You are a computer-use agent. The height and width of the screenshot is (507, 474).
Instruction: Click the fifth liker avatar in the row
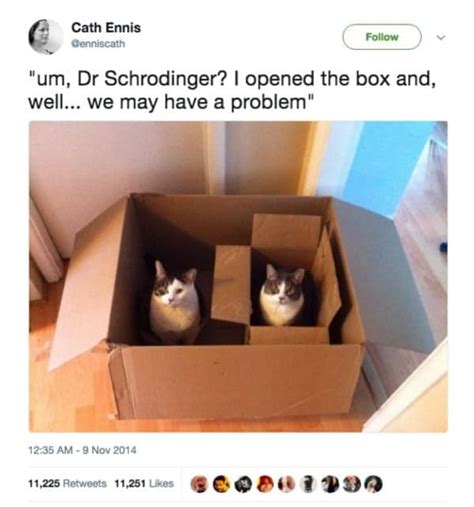(x=286, y=484)
